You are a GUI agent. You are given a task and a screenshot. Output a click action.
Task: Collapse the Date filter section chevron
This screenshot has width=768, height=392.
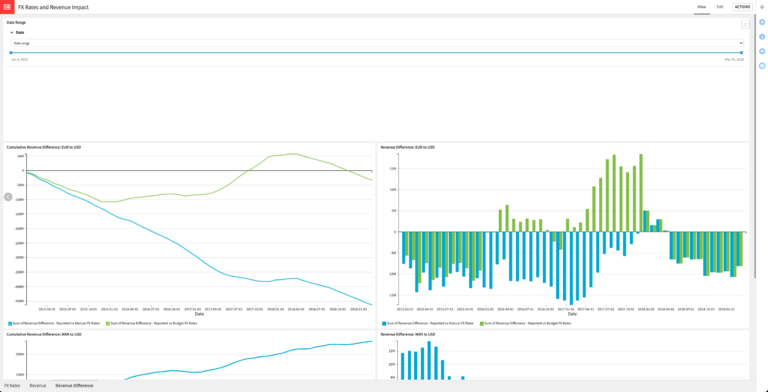click(x=12, y=32)
